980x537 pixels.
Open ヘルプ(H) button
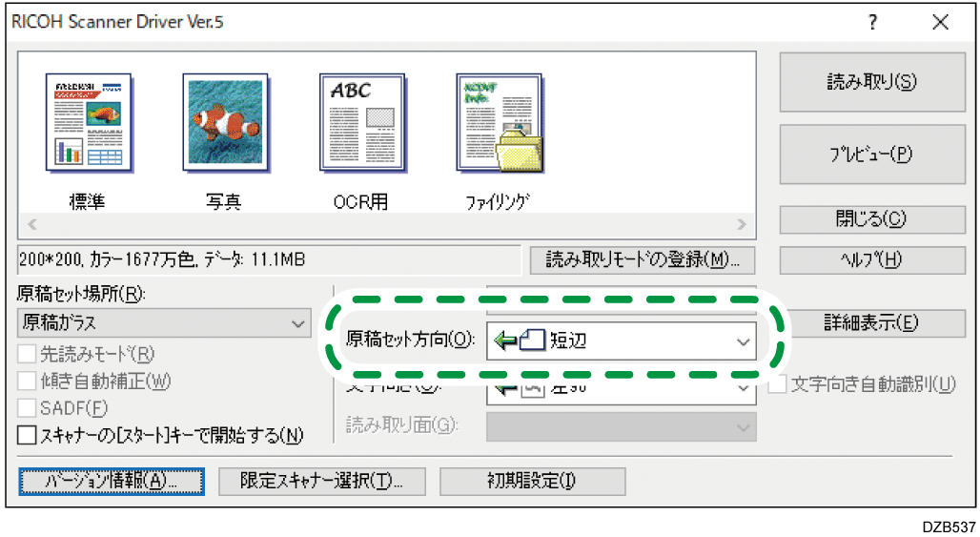click(872, 260)
